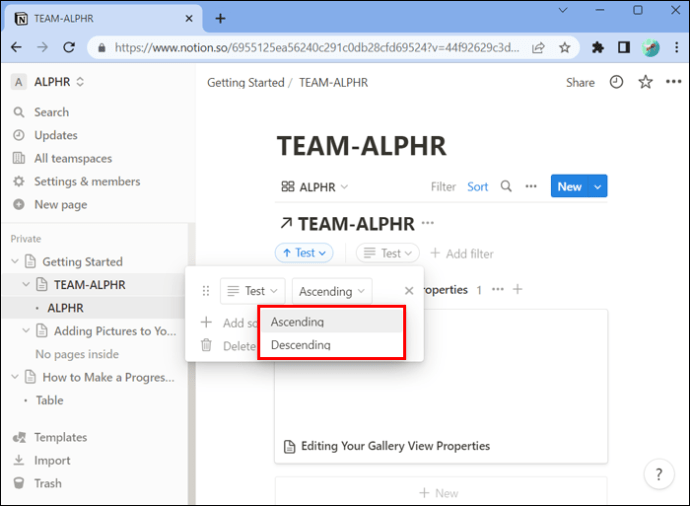
Task: Collapse the Adding Pictures page toggle
Action: (x=26, y=330)
